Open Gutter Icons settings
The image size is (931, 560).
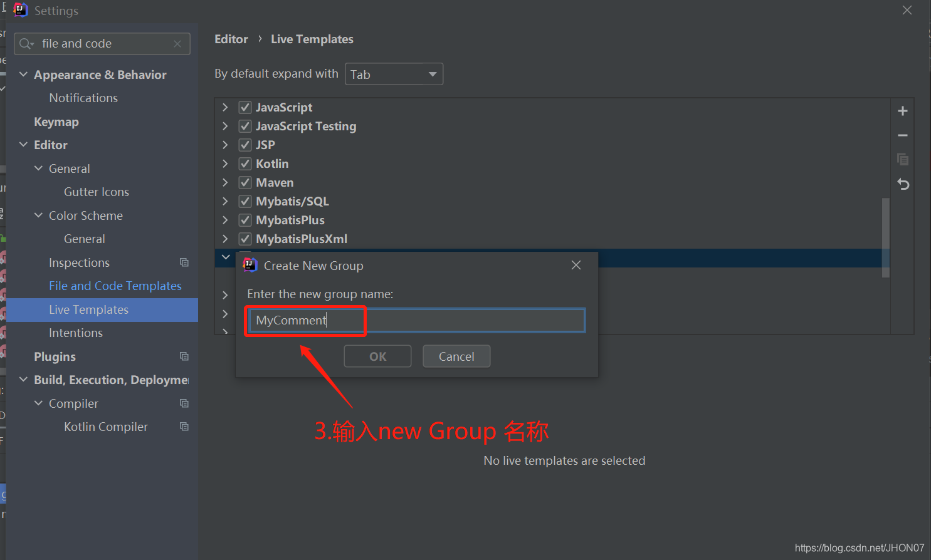pos(97,192)
